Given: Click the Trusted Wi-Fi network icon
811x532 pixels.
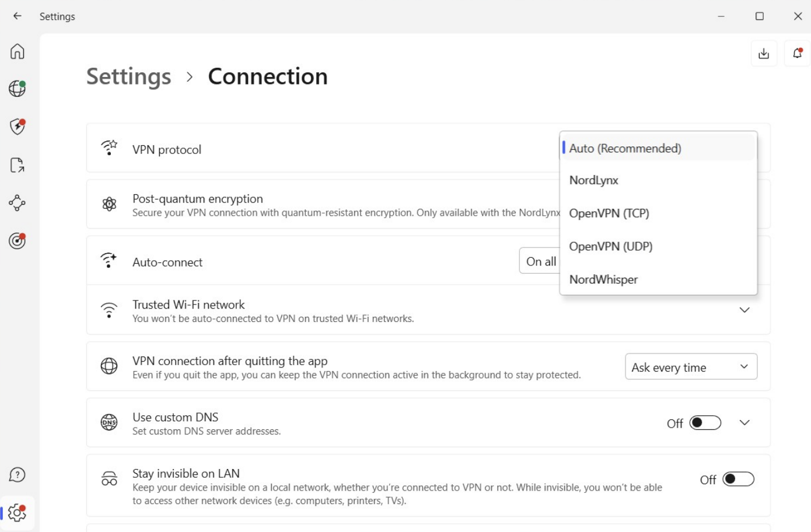Looking at the screenshot, I should tap(109, 310).
